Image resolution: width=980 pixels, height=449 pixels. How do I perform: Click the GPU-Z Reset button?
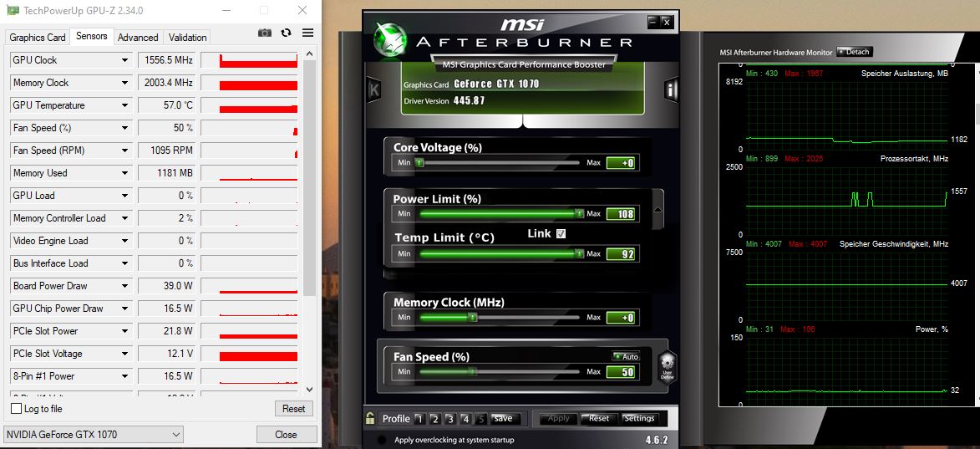tap(293, 408)
